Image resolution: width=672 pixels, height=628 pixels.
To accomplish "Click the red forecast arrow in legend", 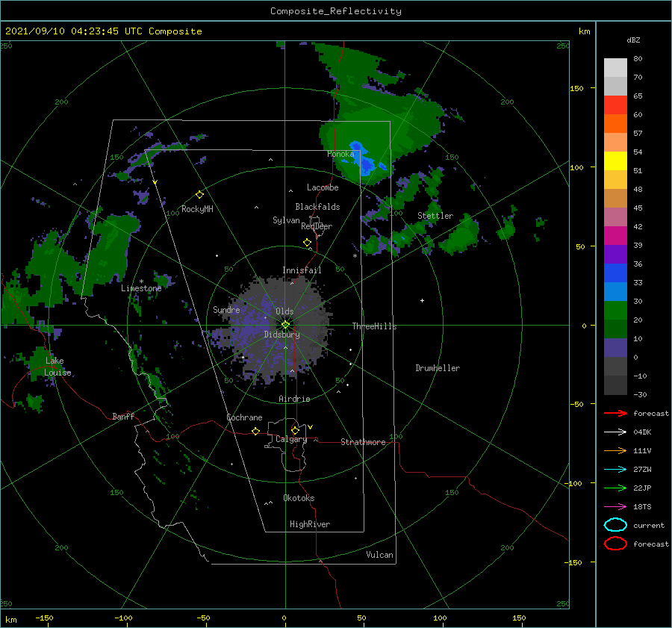I will point(615,413).
